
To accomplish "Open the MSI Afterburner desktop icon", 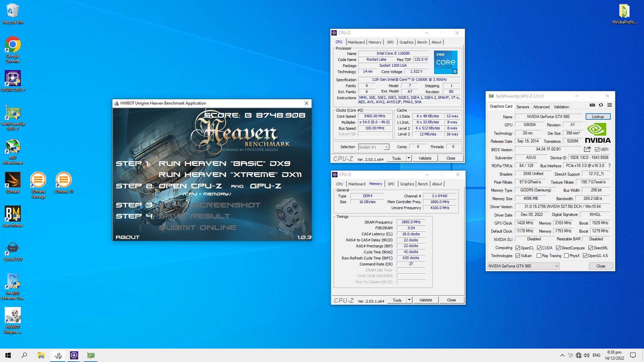I will click(13, 152).
